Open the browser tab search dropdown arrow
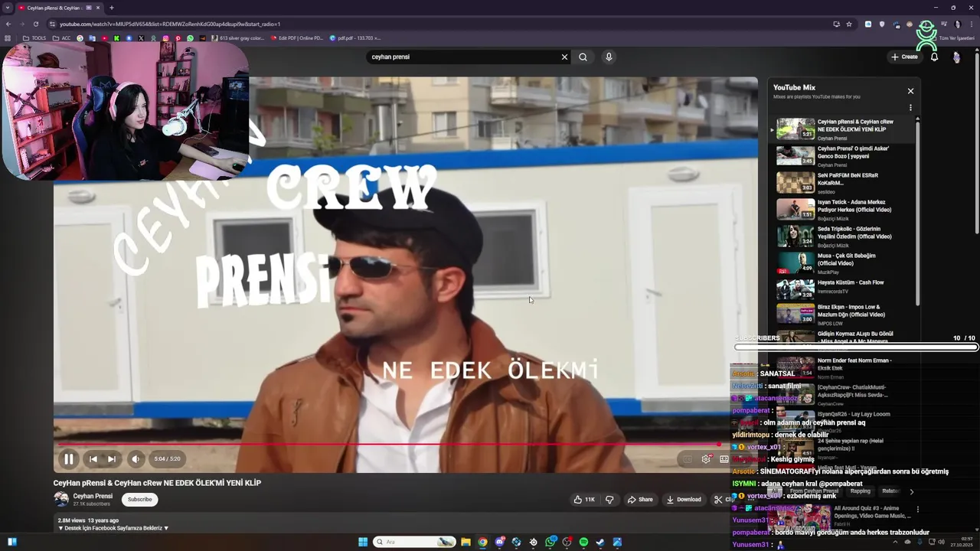The image size is (980, 551). click(x=7, y=8)
